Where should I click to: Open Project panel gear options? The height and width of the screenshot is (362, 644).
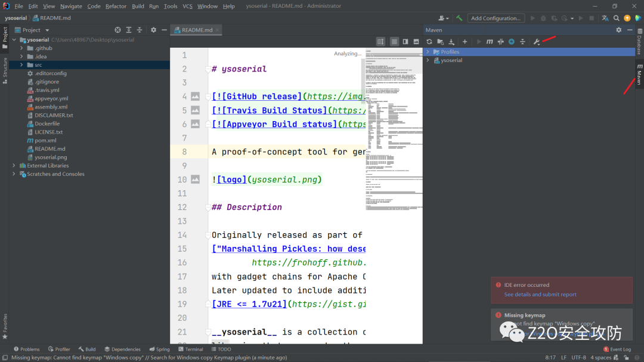[x=153, y=30]
